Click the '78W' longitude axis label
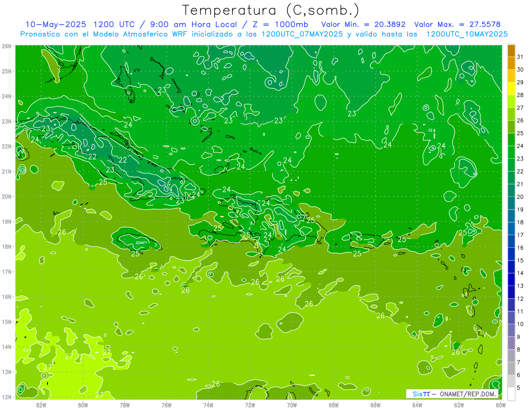This screenshot has width=532, height=411. (x=125, y=405)
